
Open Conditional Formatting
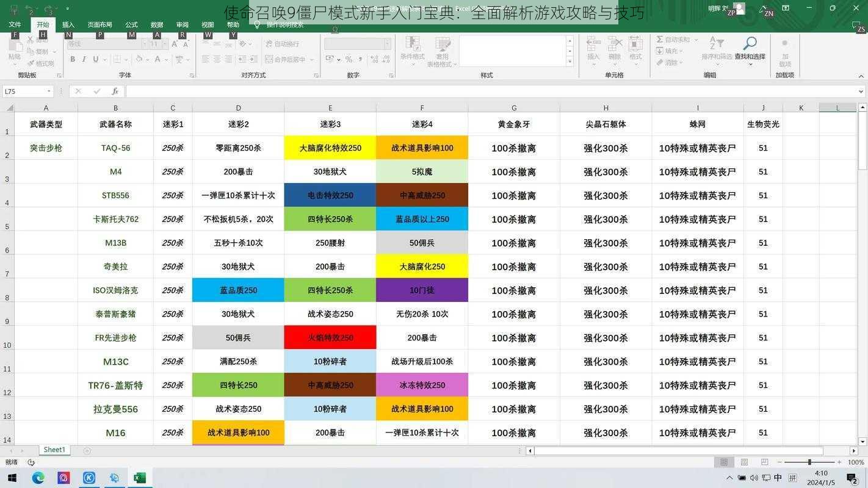[413, 51]
